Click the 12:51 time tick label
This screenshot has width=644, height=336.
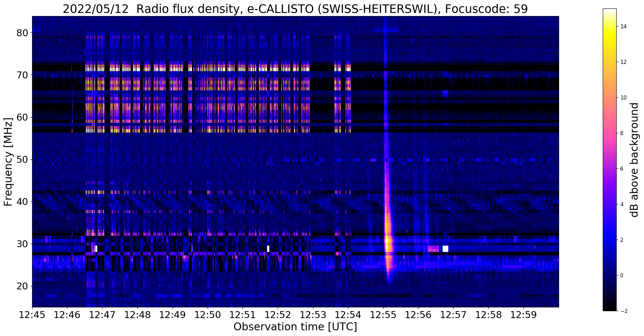[x=243, y=315]
